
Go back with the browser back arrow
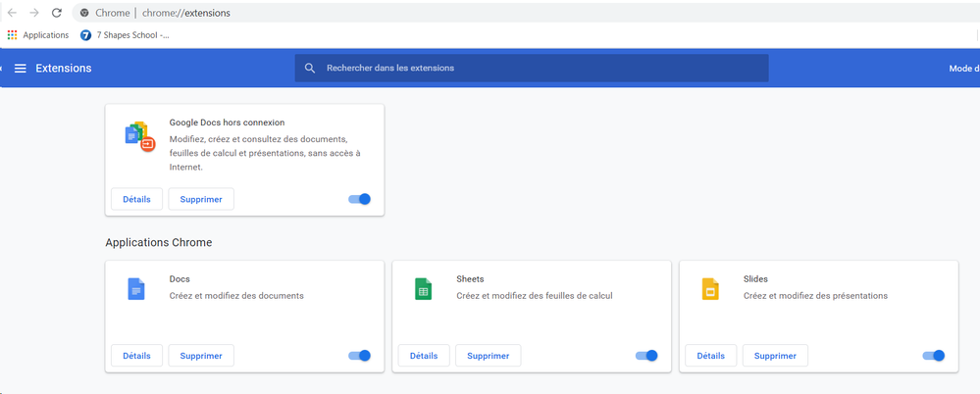click(12, 13)
